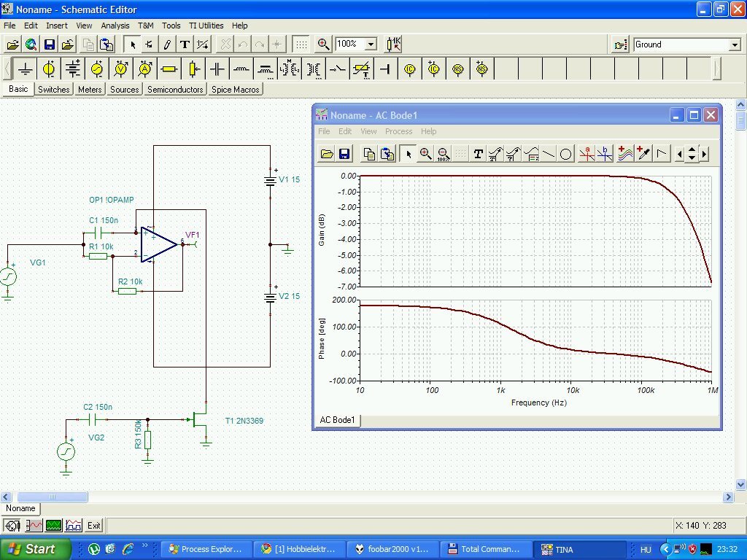Switch to the Semiconductors tab

pyautogui.click(x=175, y=90)
